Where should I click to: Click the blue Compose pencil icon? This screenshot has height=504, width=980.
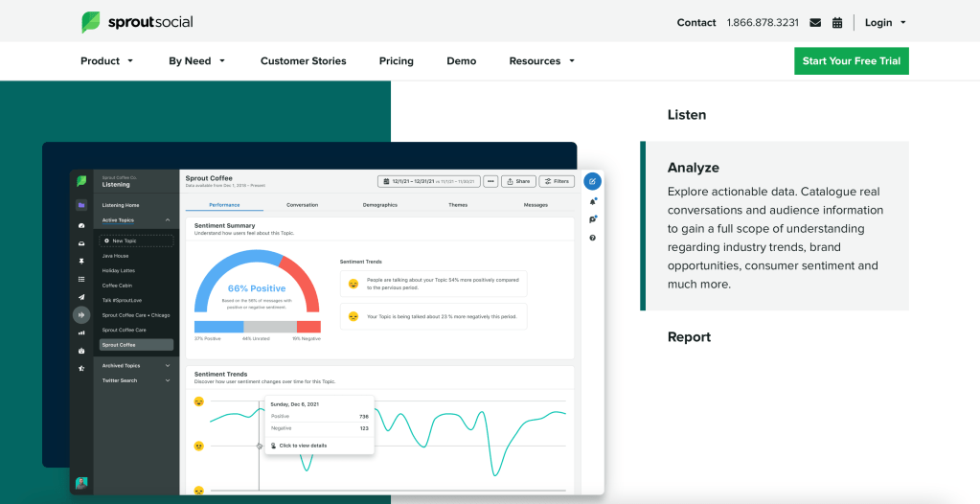[x=592, y=181]
